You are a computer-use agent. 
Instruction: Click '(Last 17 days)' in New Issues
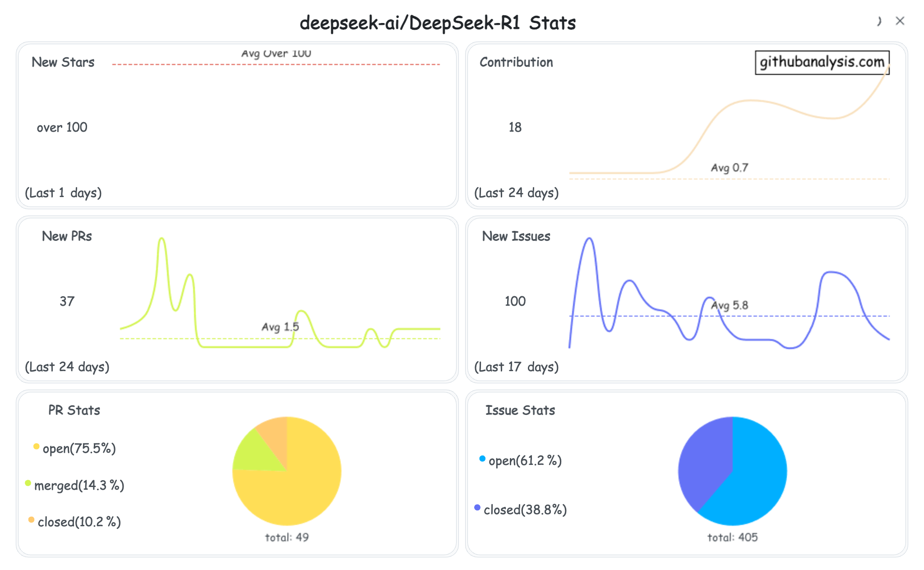click(516, 367)
